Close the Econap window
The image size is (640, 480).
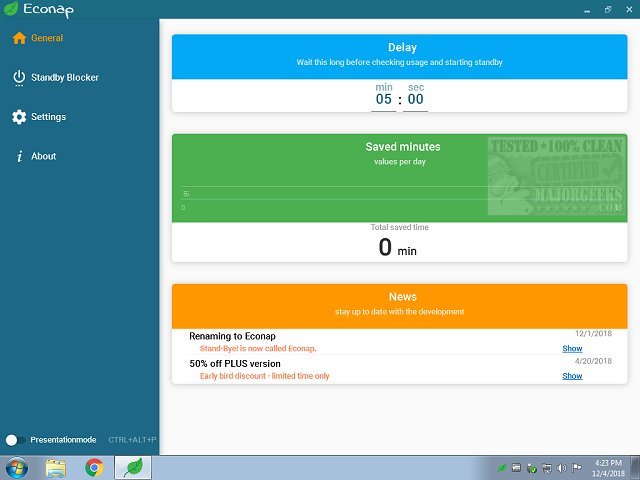point(629,9)
